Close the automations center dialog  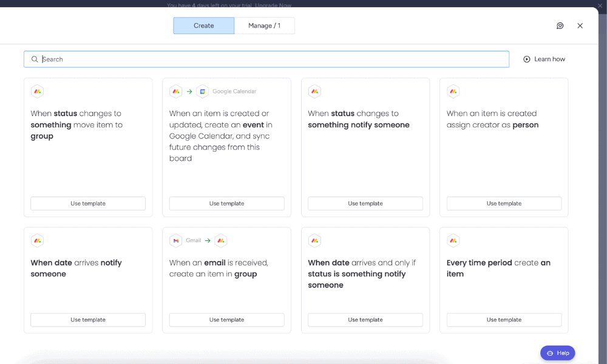tap(580, 25)
